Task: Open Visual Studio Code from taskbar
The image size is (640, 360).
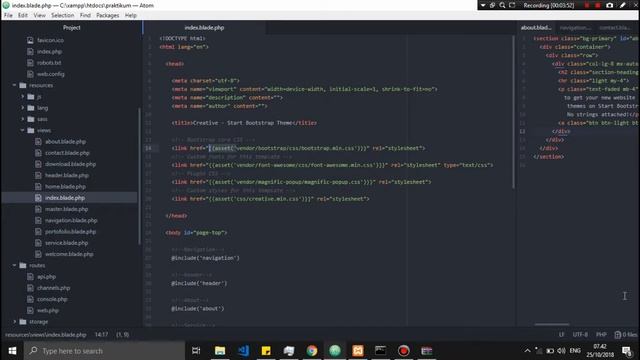Action: [x=243, y=351]
